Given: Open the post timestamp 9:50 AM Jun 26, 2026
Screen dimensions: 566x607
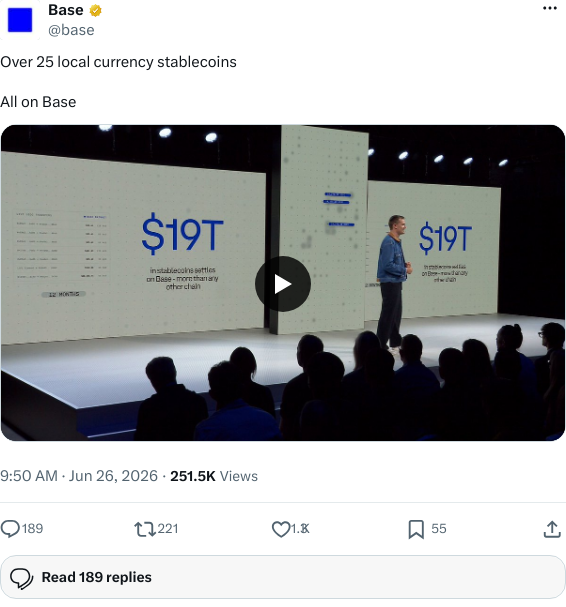Looking at the screenshot, I should point(79,476).
